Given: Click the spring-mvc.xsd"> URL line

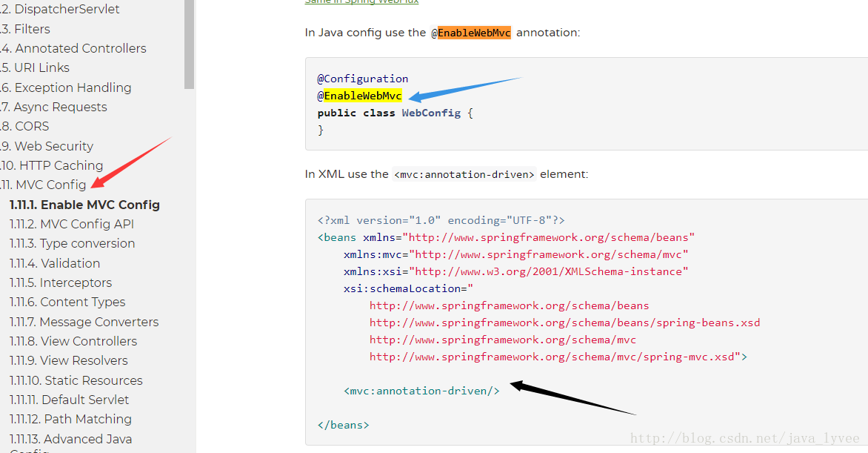Looking at the screenshot, I should 558,357.
